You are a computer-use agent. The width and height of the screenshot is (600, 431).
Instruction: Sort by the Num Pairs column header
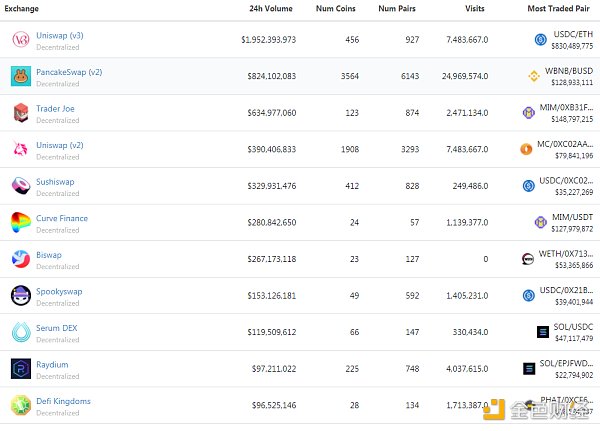[397, 8]
